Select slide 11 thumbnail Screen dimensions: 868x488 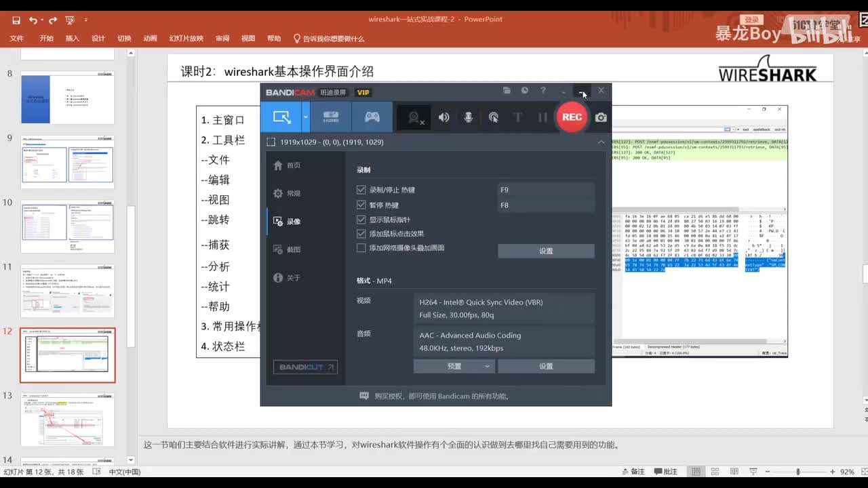[68, 291]
